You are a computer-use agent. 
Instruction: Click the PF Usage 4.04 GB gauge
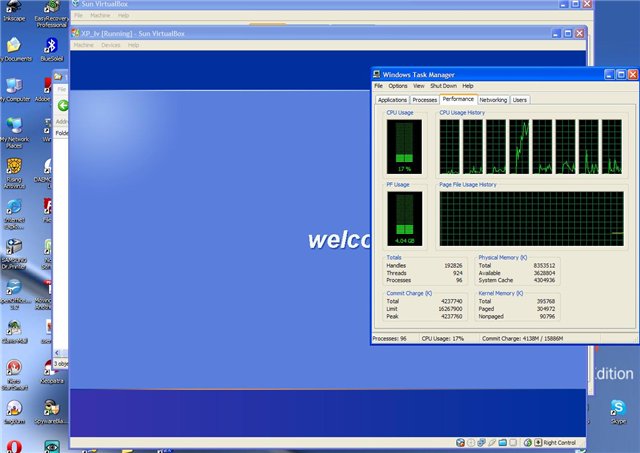click(x=404, y=219)
